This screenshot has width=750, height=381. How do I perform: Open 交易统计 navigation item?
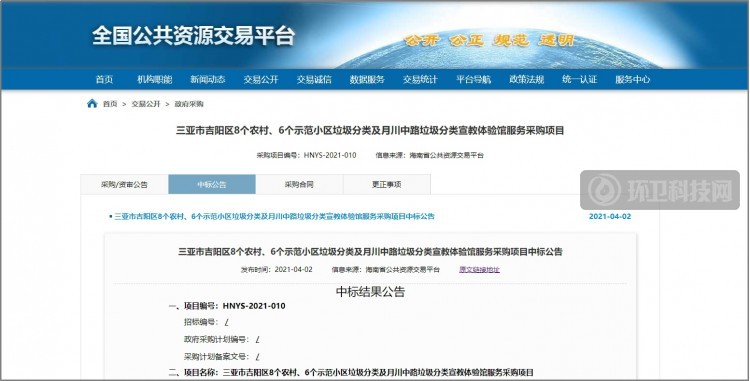coord(420,79)
